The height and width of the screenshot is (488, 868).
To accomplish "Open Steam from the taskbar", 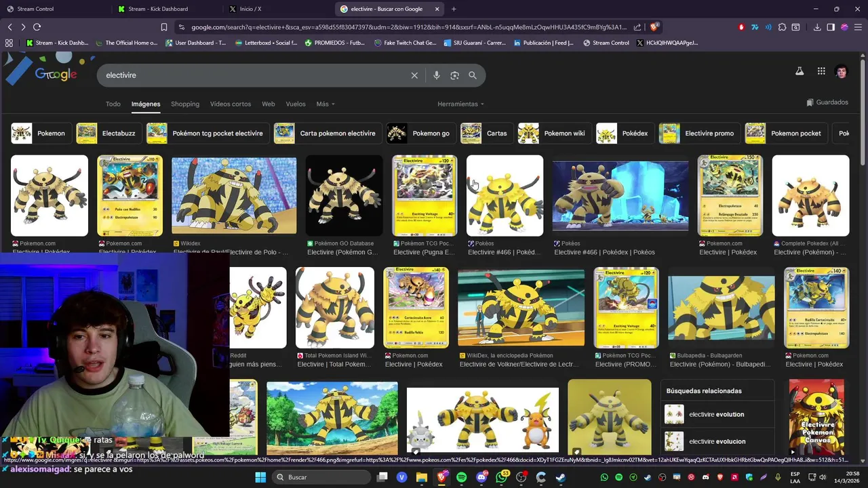I will (x=561, y=477).
